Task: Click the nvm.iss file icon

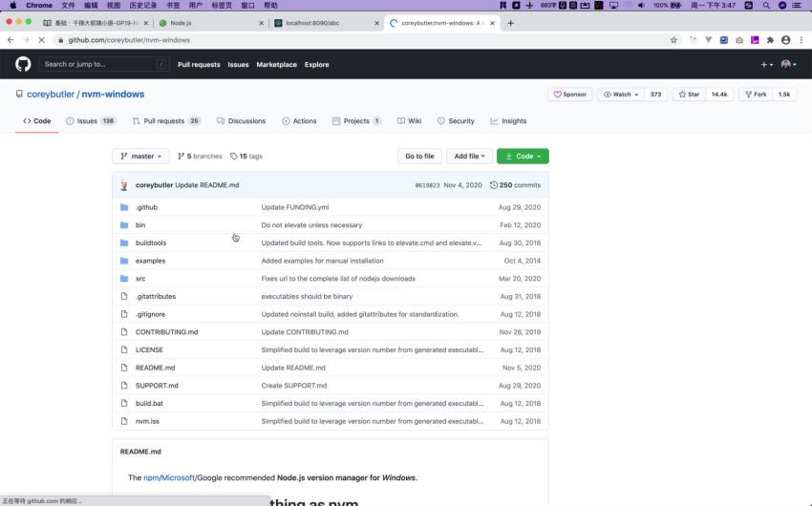Action: [x=124, y=421]
